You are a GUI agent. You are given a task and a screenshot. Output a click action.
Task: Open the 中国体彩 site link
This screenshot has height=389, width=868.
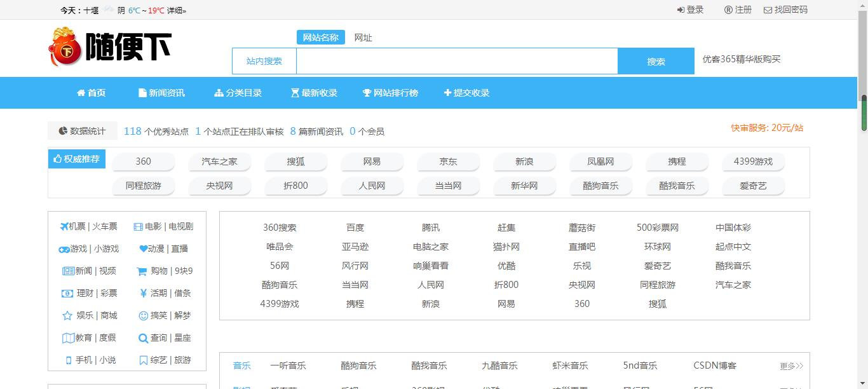pyautogui.click(x=733, y=228)
